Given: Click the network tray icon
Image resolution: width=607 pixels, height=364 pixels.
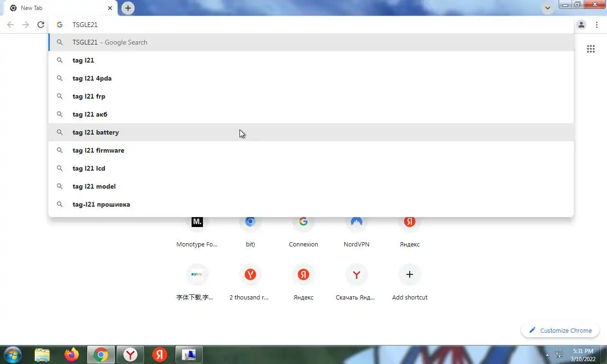Looking at the screenshot, I should tap(560, 355).
